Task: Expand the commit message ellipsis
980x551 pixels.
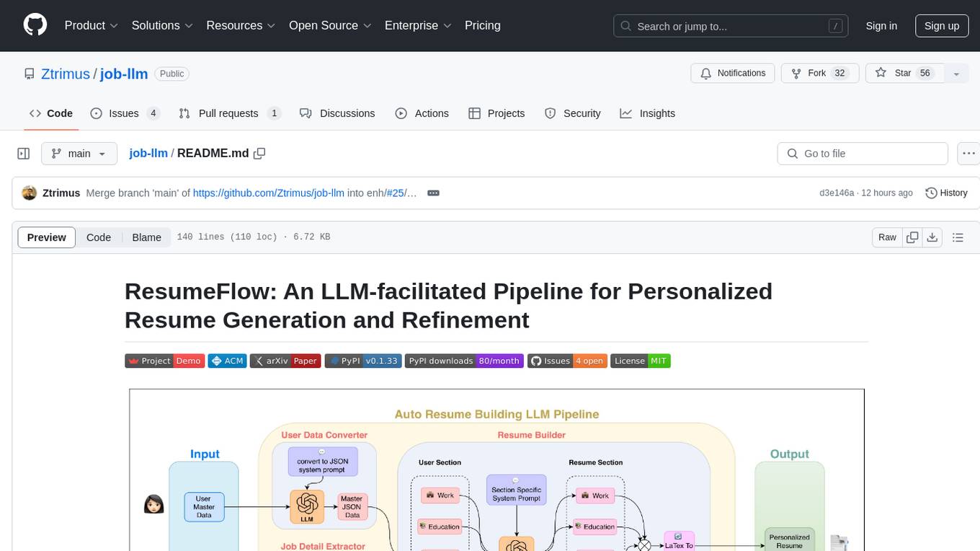Action: [433, 193]
